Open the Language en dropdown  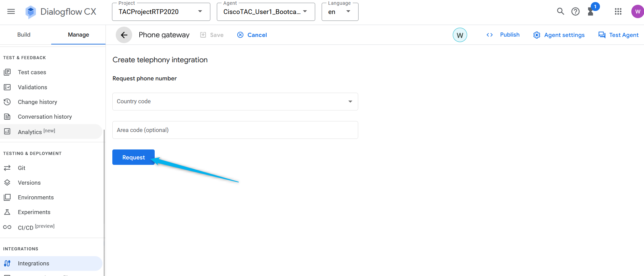pyautogui.click(x=340, y=12)
